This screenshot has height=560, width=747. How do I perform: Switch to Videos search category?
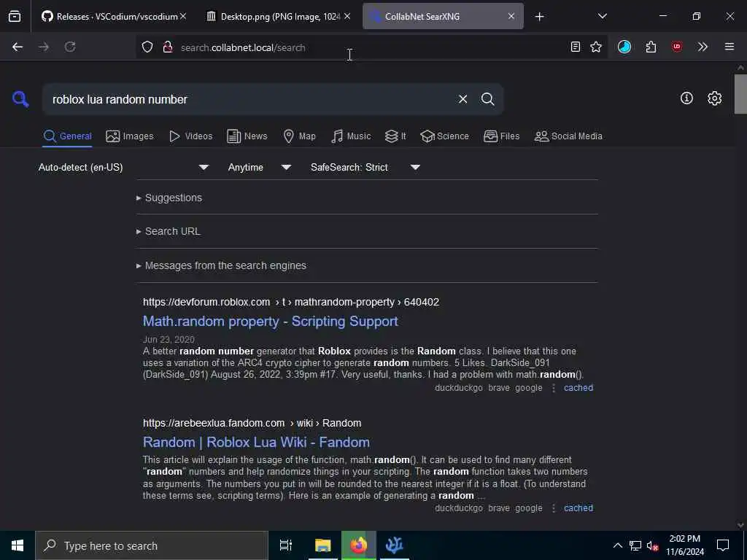click(190, 136)
